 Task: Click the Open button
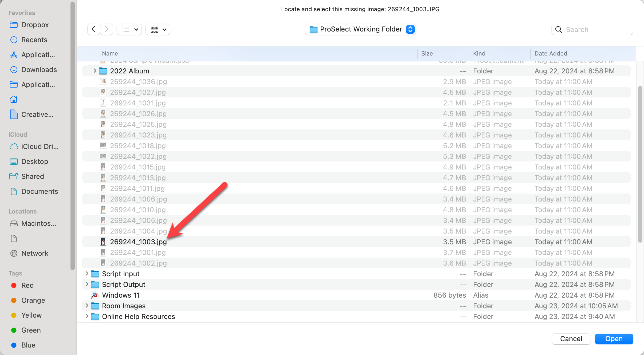point(614,339)
